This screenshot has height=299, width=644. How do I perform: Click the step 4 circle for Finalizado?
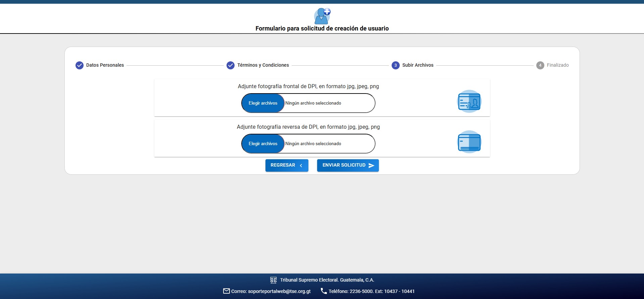tap(540, 65)
